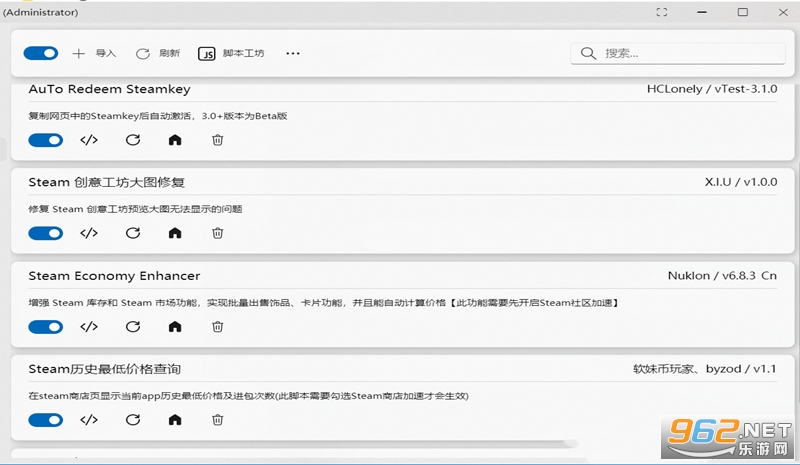Screen dimensions: 800x465
Task: Disable the Steam Economy Enhancer script
Action: click(x=46, y=327)
